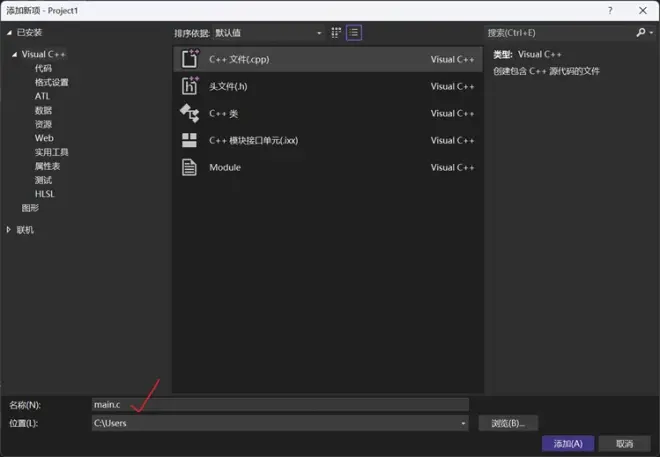The width and height of the screenshot is (660, 457).
Task: Select 测试 category in tree
Action: click(x=43, y=180)
